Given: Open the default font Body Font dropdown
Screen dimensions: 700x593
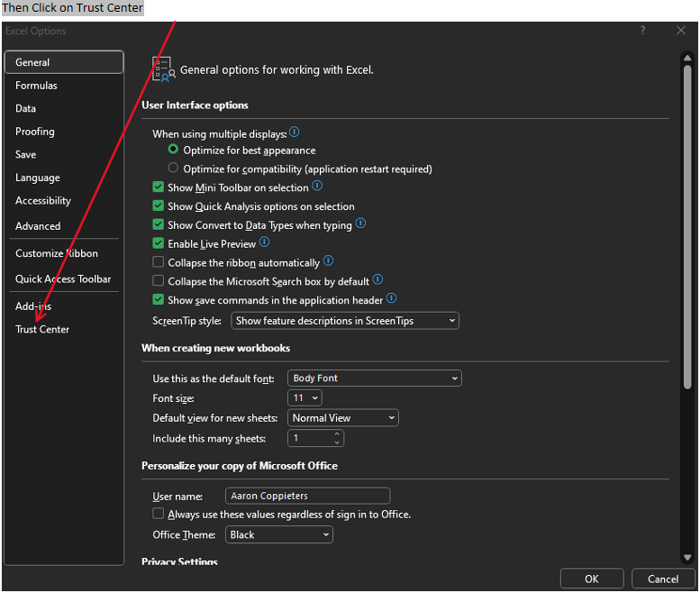Looking at the screenshot, I should point(375,379).
